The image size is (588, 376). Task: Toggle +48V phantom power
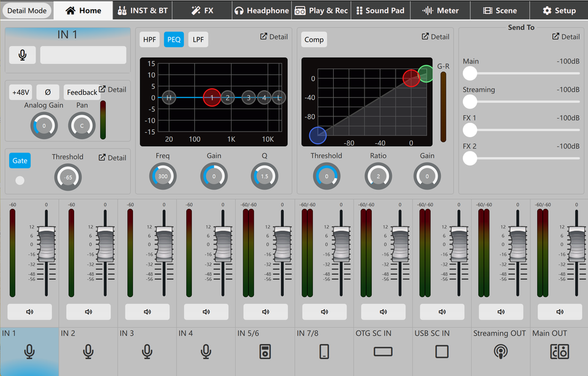point(20,92)
